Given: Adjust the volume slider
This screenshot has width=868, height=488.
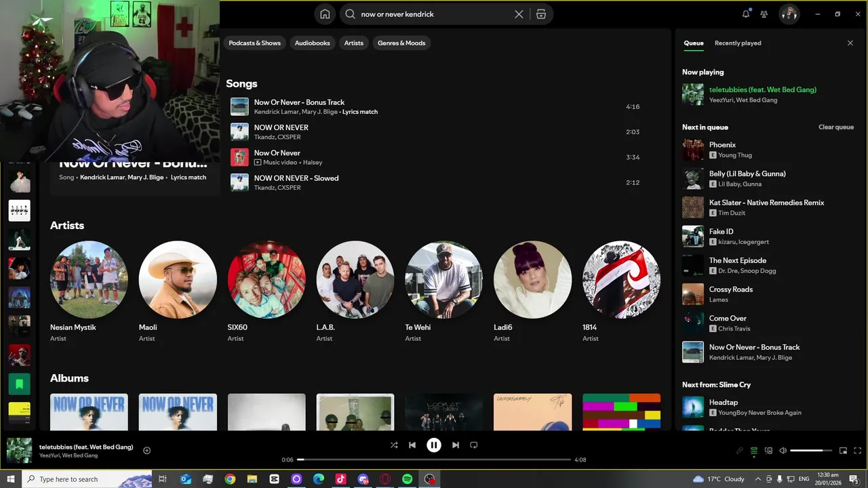Looking at the screenshot, I should [x=811, y=451].
